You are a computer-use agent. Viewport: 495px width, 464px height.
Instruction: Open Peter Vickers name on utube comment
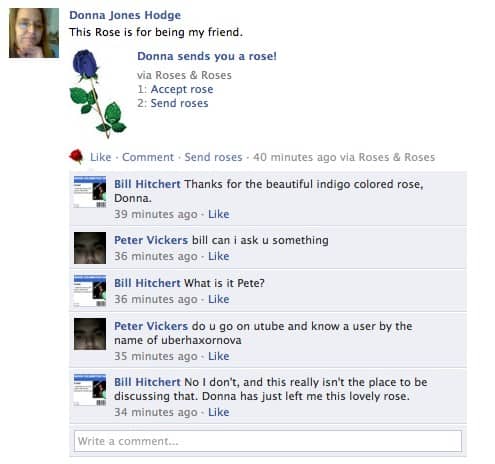point(151,326)
